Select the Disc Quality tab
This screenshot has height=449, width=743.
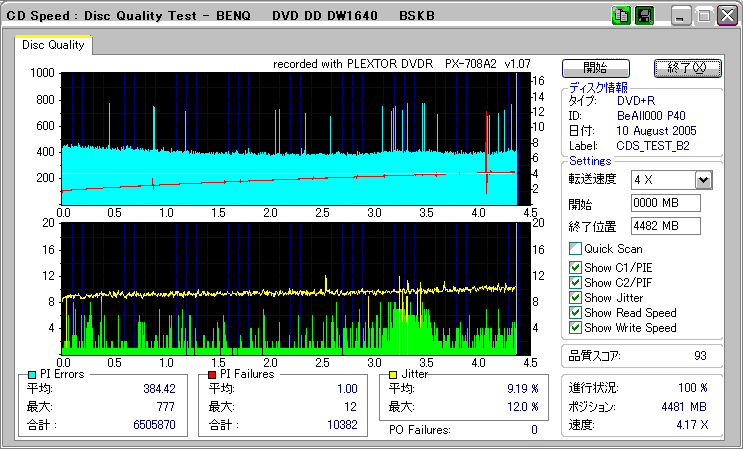click(x=53, y=44)
